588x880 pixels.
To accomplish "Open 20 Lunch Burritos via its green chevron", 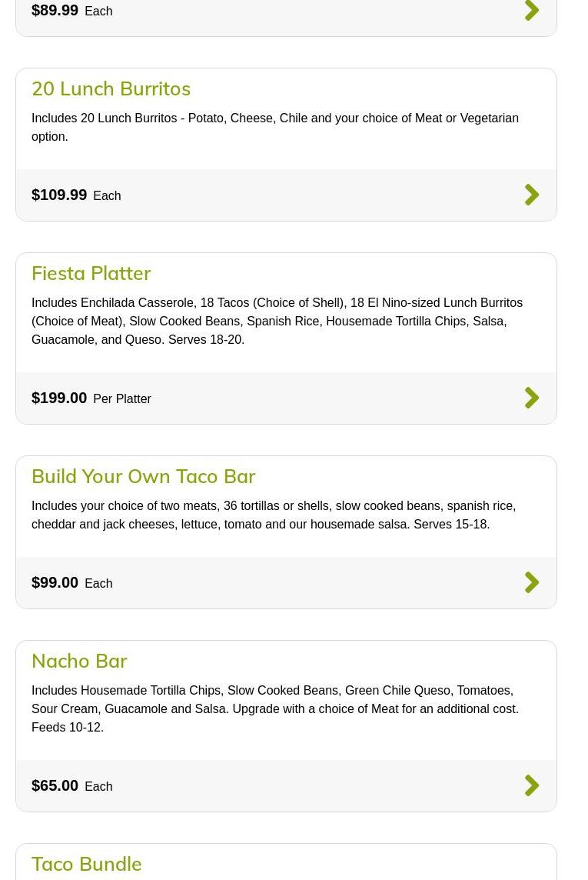I will tap(532, 195).
